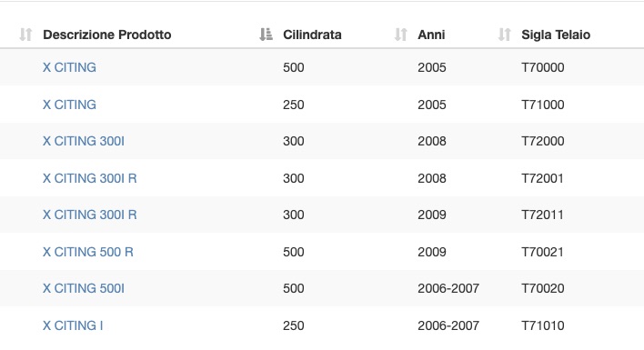644x350 pixels.
Task: Click the T71010 frame code cell
Action: [x=542, y=325]
